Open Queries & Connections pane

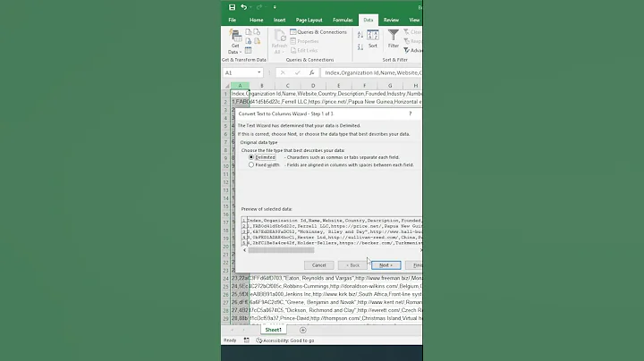(318, 32)
